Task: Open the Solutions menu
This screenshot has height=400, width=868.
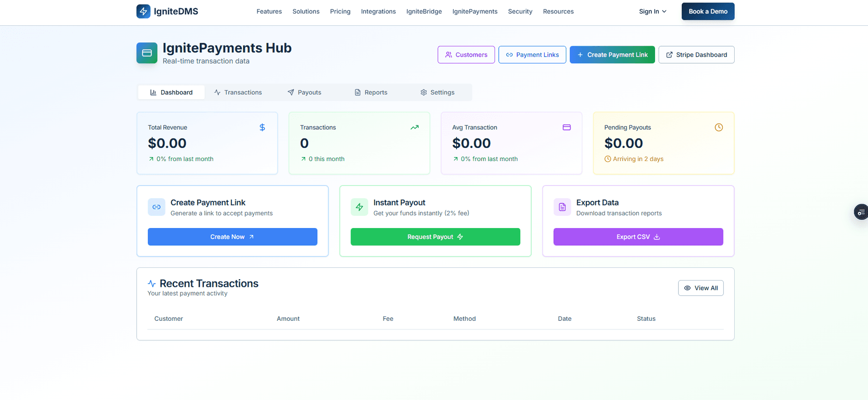Action: 306,11
